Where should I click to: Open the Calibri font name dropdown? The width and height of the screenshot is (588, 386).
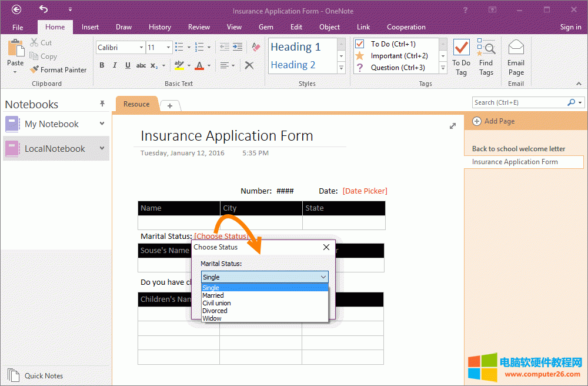click(x=141, y=48)
